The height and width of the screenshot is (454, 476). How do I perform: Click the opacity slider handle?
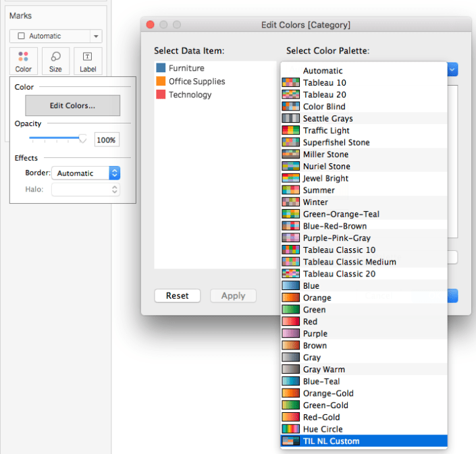pyautogui.click(x=82, y=138)
